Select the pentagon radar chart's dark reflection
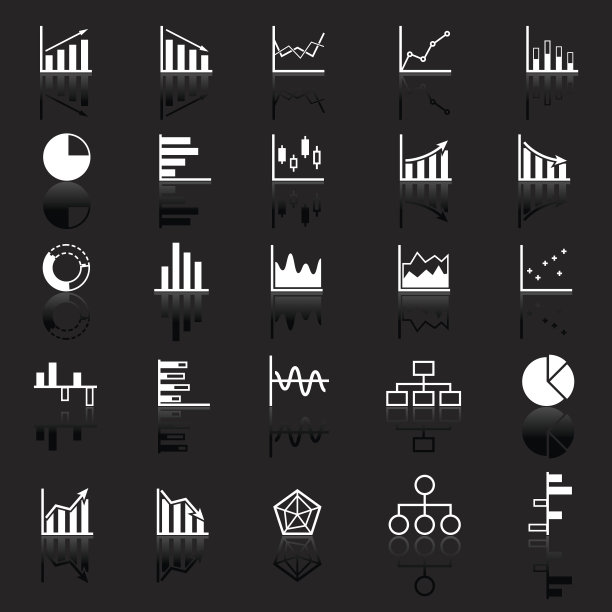This screenshot has height=612, width=612. [297, 559]
